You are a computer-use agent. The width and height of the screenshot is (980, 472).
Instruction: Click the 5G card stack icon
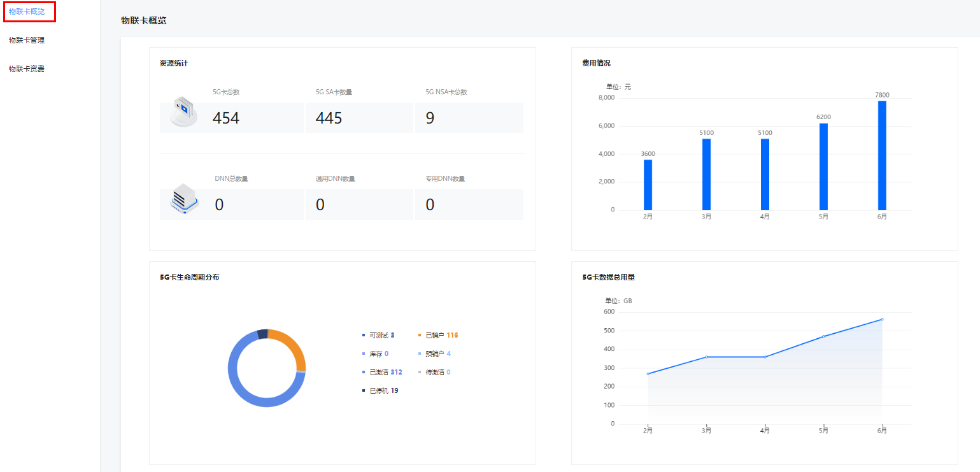(183, 112)
